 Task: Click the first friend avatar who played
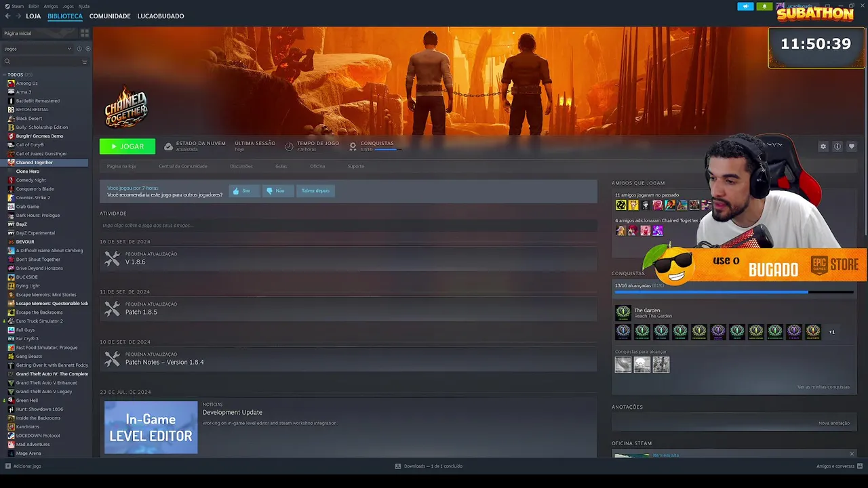click(620, 205)
